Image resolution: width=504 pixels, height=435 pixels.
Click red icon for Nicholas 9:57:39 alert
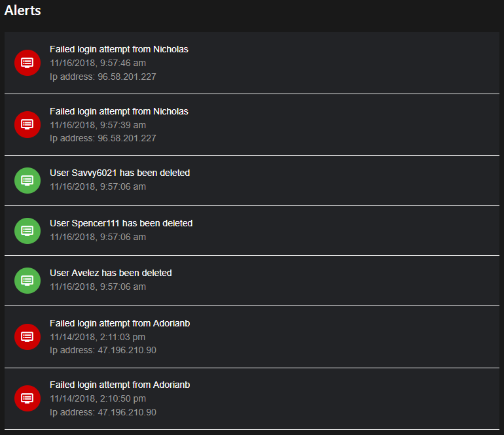27,124
